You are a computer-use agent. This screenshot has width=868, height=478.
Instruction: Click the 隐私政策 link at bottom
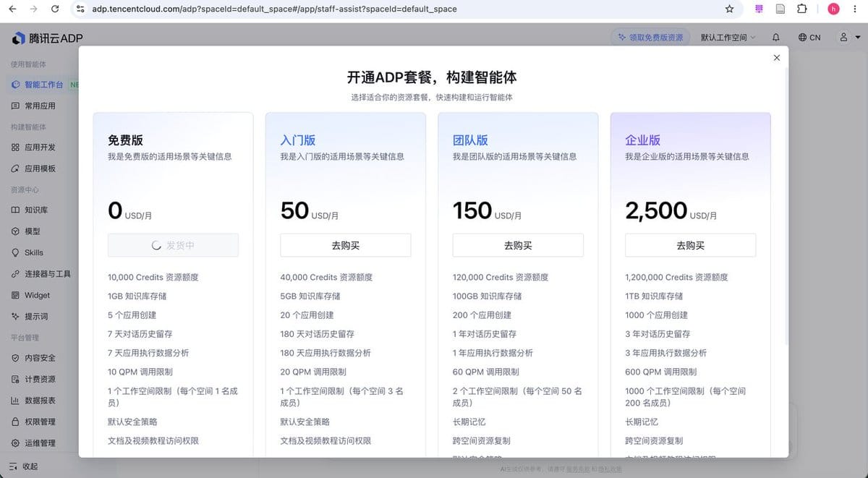(x=609, y=469)
